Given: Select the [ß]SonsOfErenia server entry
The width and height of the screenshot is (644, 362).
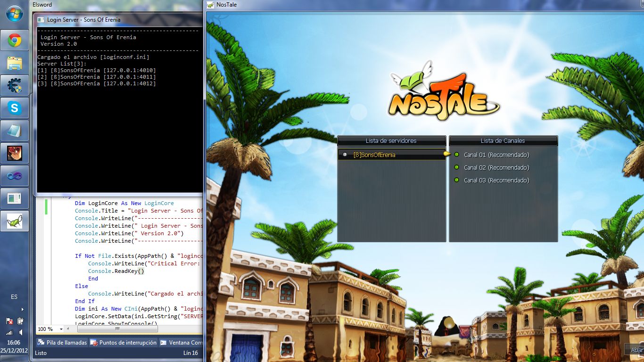Looking at the screenshot, I should click(392, 155).
